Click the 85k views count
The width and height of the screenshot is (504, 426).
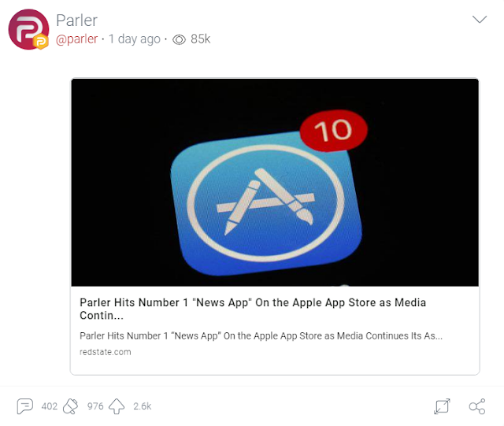pyautogui.click(x=200, y=39)
